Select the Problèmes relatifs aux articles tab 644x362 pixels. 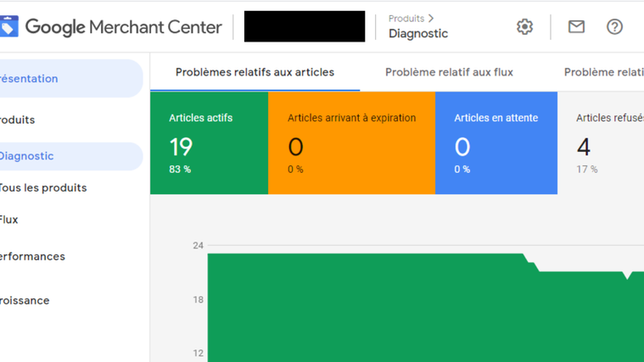click(x=255, y=72)
